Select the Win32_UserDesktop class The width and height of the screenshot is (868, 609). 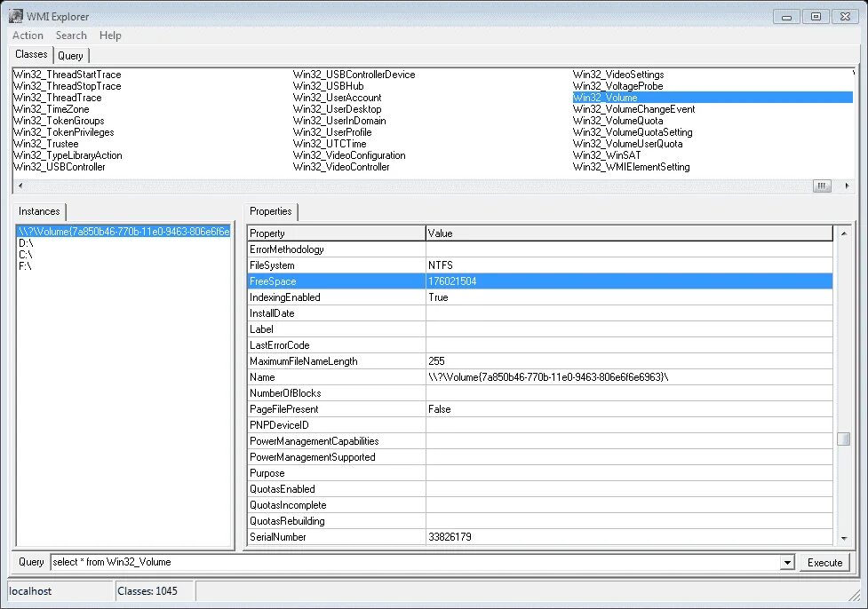tap(337, 109)
